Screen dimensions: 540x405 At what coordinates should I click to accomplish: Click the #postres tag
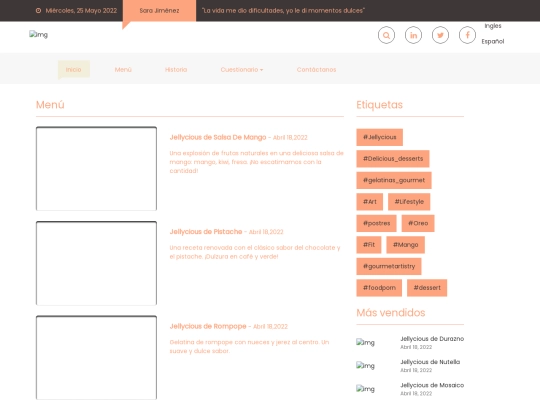click(x=376, y=223)
